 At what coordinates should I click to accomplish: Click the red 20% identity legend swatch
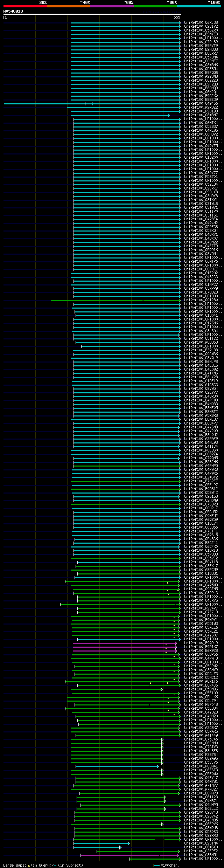click(25, 6)
